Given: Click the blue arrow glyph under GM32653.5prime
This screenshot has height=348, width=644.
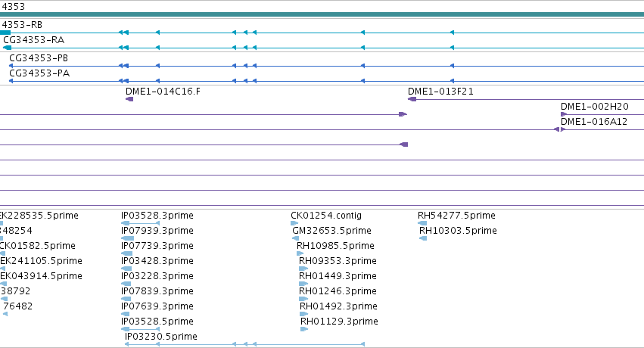Looking at the screenshot, I should pyautogui.click(x=296, y=238).
